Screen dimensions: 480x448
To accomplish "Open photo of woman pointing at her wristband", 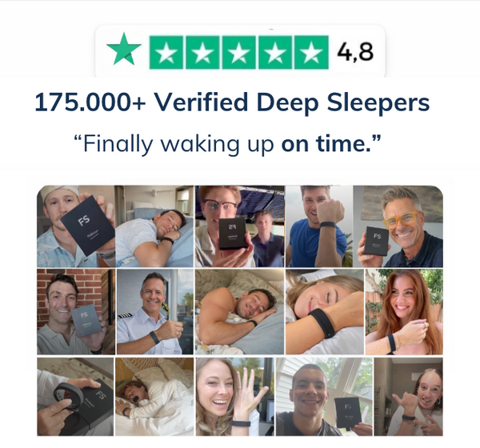I will [x=408, y=397].
